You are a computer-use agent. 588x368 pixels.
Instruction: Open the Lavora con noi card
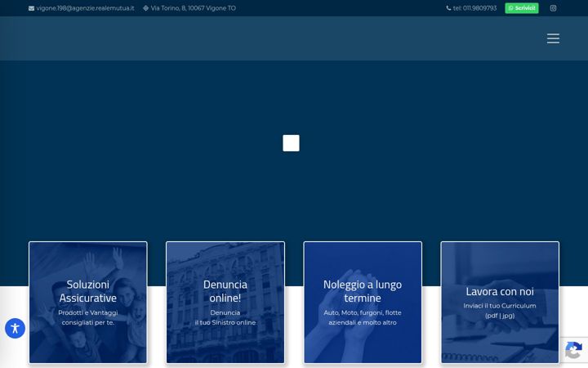(x=500, y=303)
